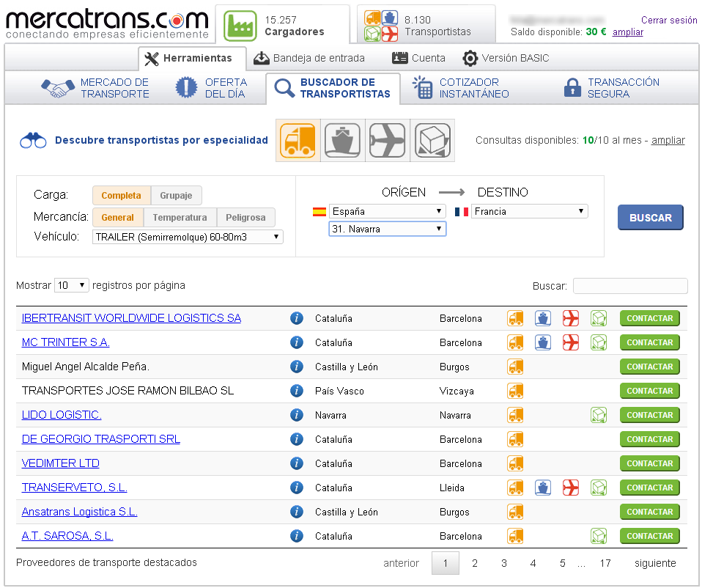The height and width of the screenshot is (588, 702).
Task: Choose Peligrosa merchandise type
Action: [x=245, y=217]
